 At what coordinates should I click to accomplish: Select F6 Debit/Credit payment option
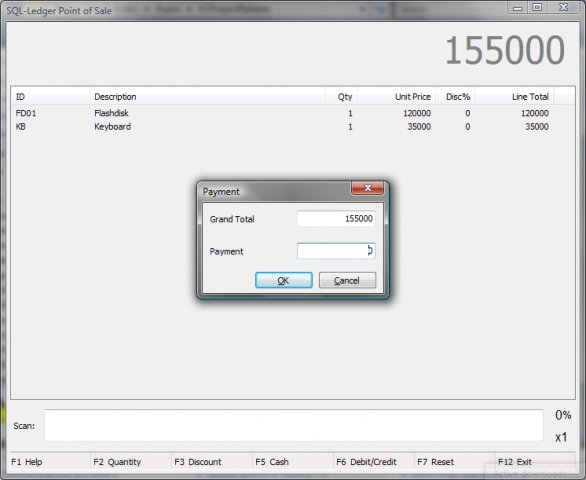(366, 462)
